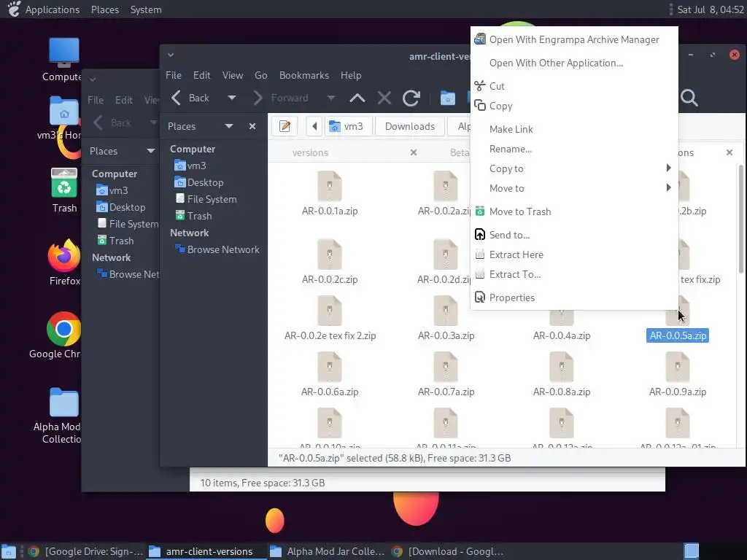The width and height of the screenshot is (747, 560).
Task: Open Back history dropdown in front window
Action: click(x=231, y=98)
